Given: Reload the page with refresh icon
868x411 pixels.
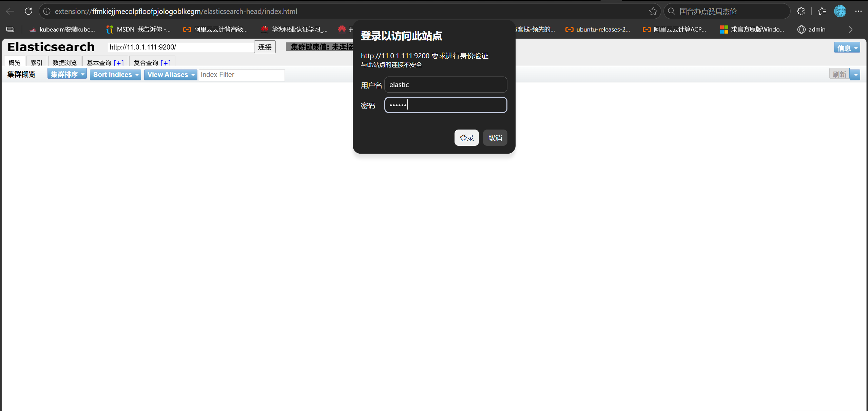Looking at the screenshot, I should [x=28, y=11].
